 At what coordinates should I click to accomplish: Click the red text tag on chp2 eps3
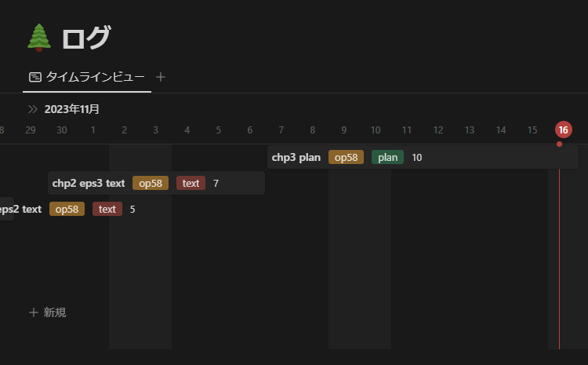click(191, 183)
